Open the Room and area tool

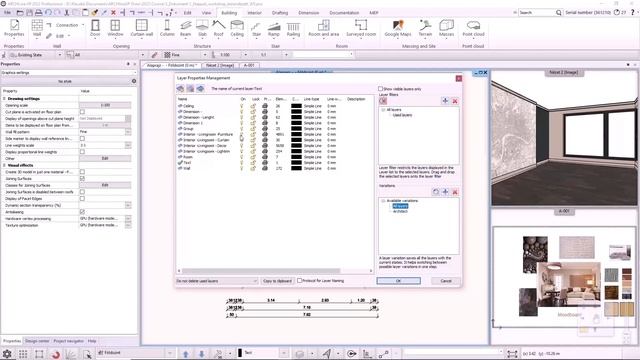coord(324,28)
